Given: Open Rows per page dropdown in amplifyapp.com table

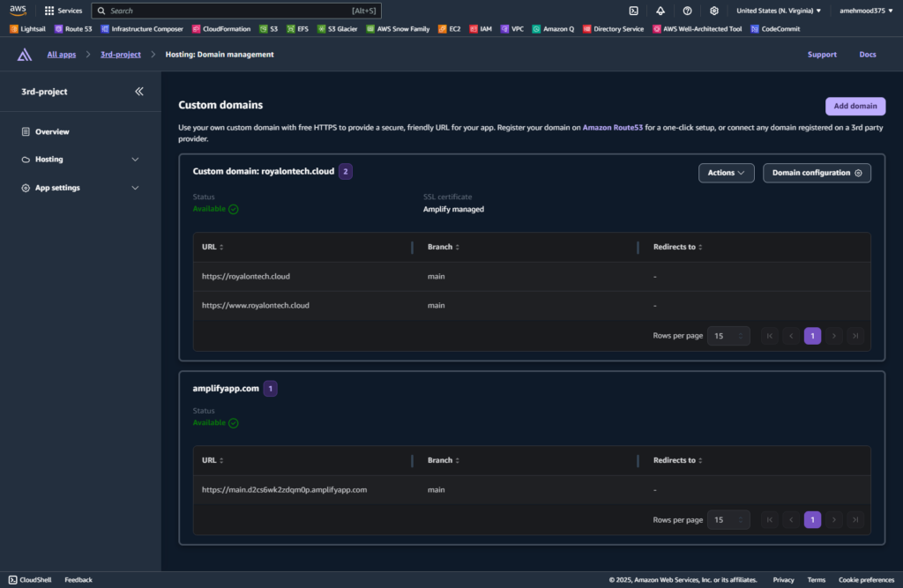Looking at the screenshot, I should point(728,519).
